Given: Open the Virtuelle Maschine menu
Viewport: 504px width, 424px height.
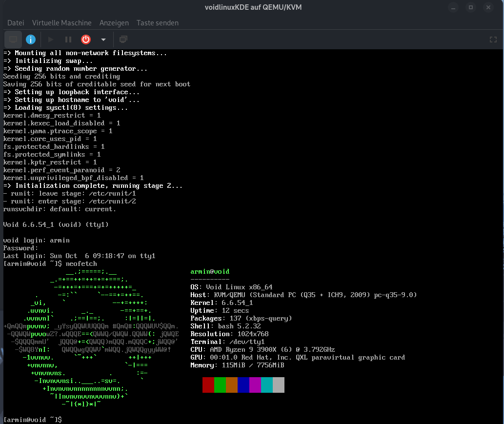Looking at the screenshot, I should [61, 23].
